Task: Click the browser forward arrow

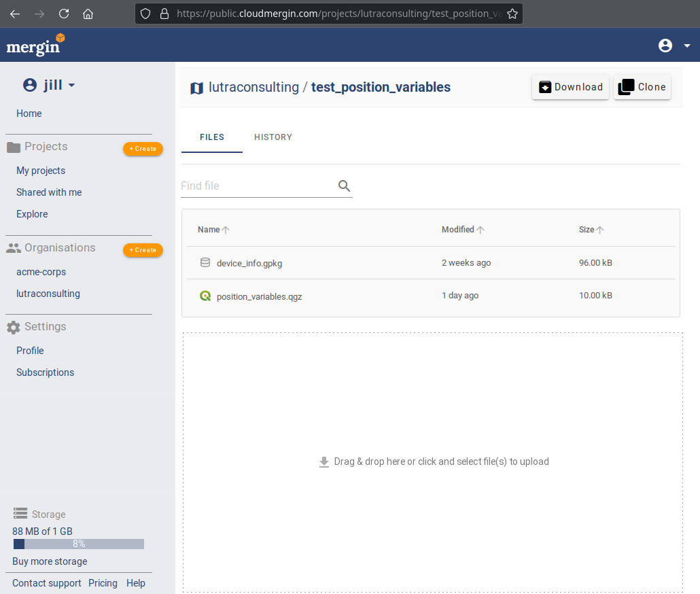Action: pos(39,14)
